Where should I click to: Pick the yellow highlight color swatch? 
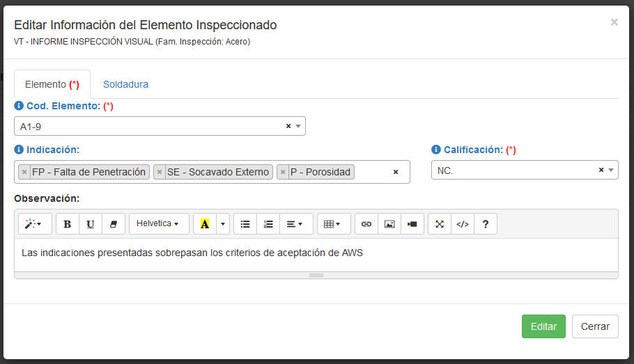(x=205, y=224)
